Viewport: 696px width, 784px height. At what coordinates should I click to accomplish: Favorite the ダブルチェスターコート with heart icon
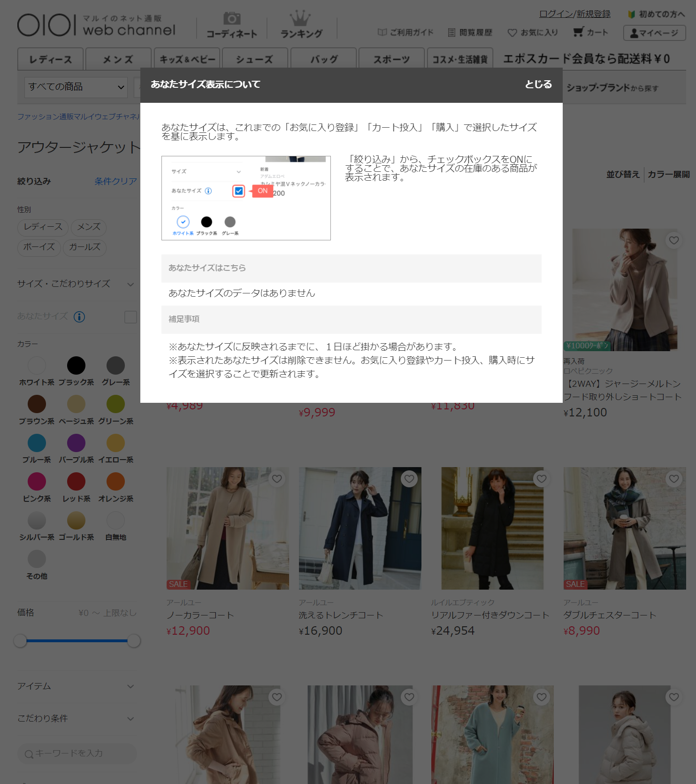coord(674,479)
